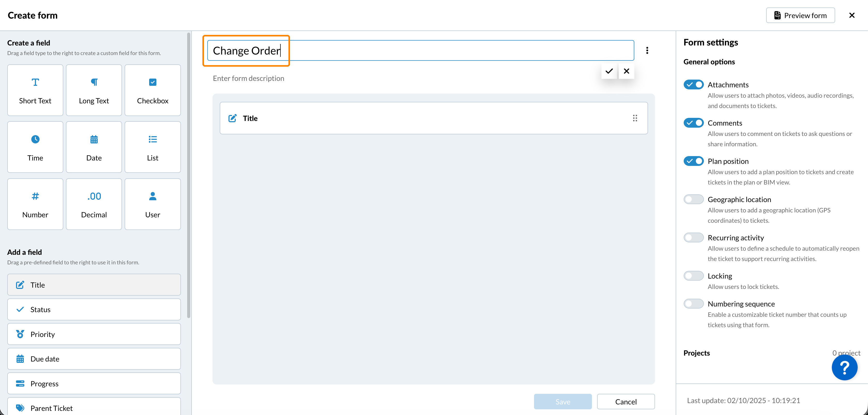
Task: Discard form name edit with X icon
Action: (626, 71)
